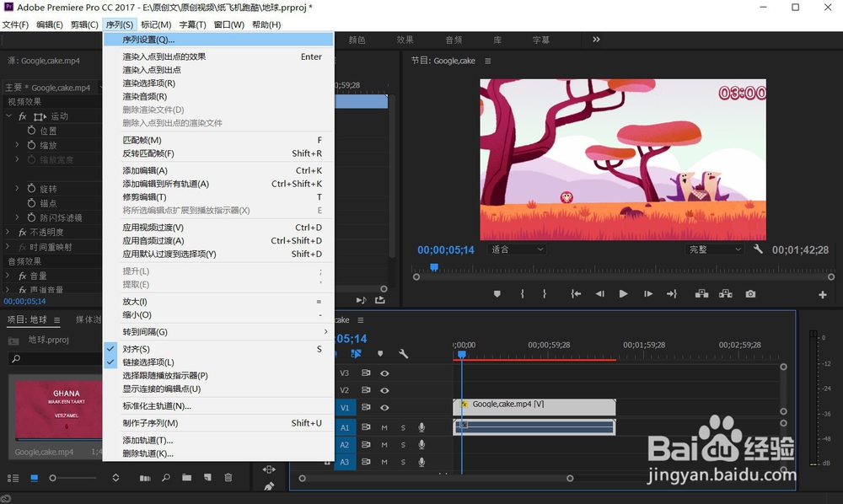
Task: Open the Project panel menu icon
Action: coord(57,320)
